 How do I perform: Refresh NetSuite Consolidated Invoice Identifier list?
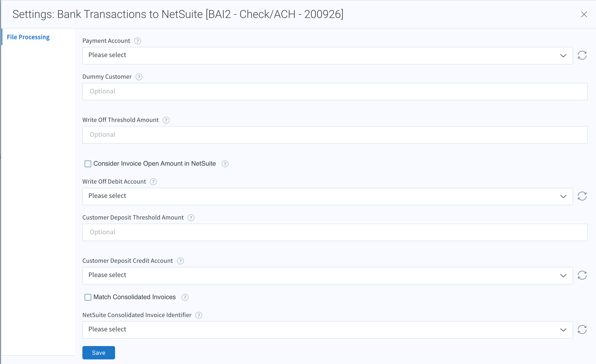(x=582, y=330)
